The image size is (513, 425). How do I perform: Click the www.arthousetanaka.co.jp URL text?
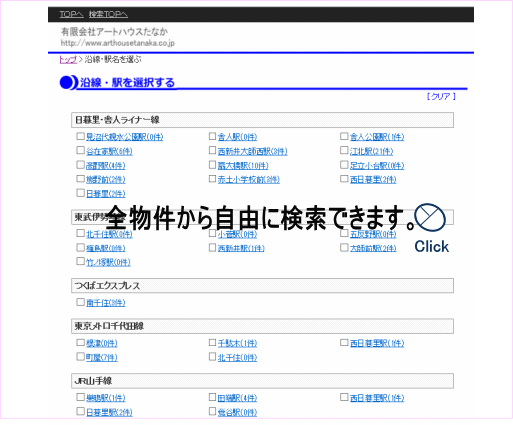[117, 43]
